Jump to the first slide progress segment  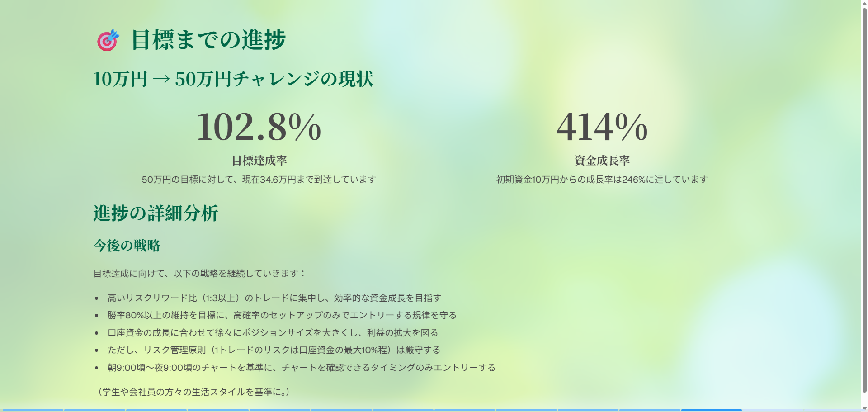tap(32, 410)
